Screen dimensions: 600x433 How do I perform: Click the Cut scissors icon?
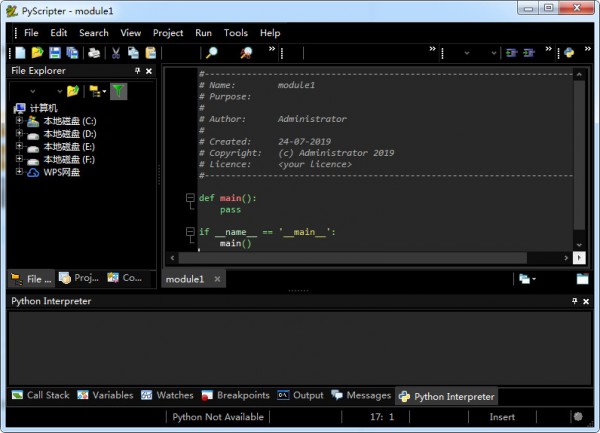(116, 53)
